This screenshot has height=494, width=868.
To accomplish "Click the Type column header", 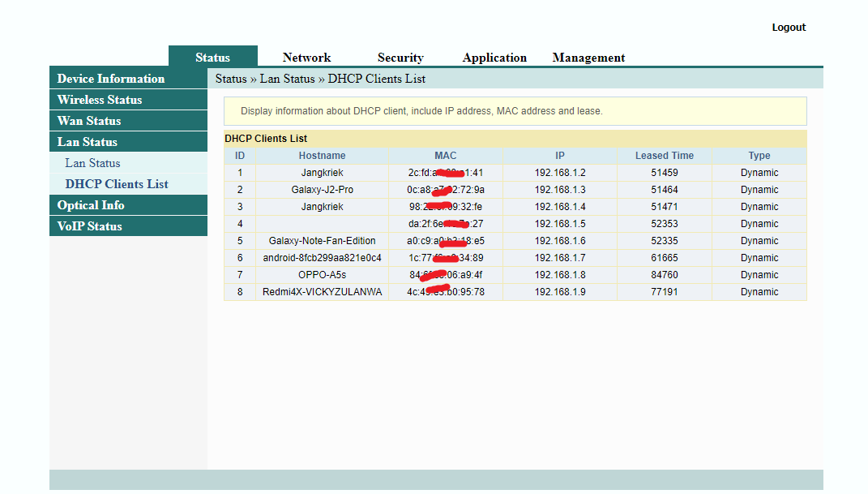I will (759, 156).
